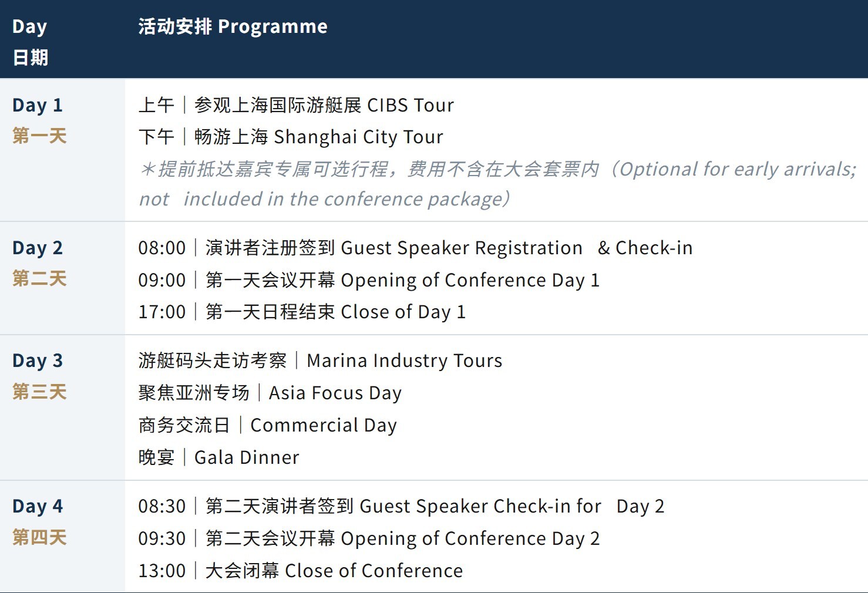Select 08:00 Guest Speaker Registration entry

415,248
